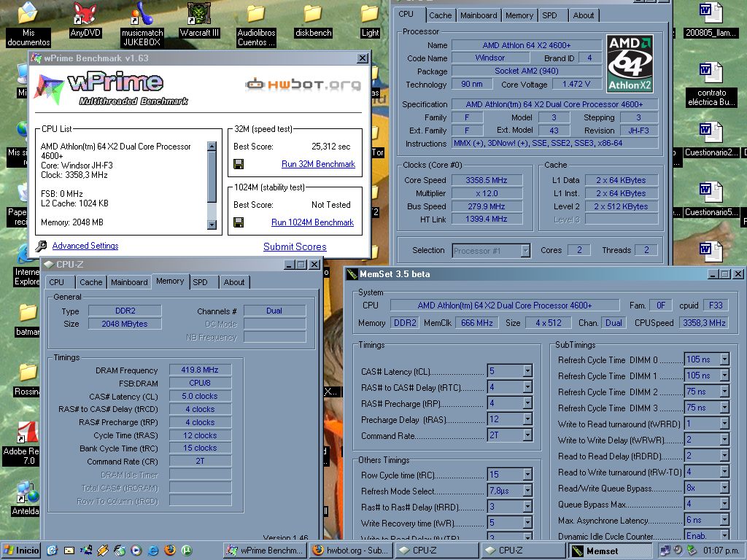Open the Precharge Delay (tRAS) dropdown

coord(527,419)
